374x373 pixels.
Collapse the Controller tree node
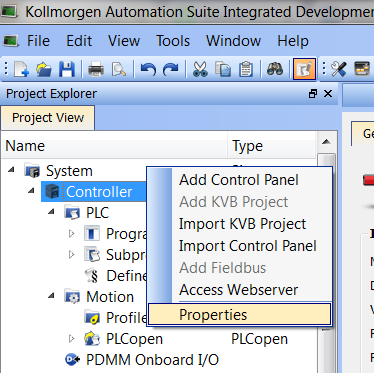[31, 191]
